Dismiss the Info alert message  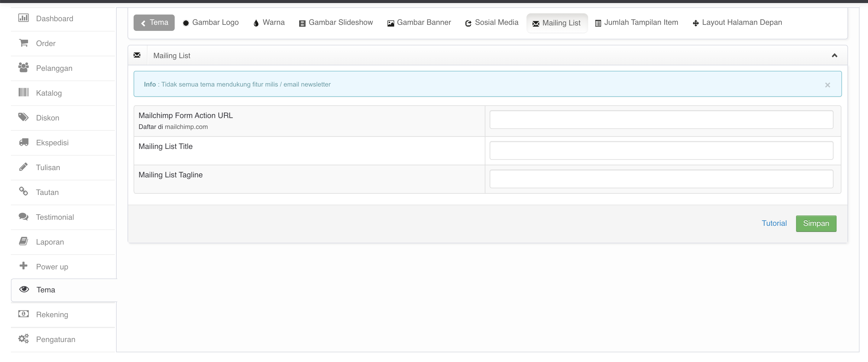click(x=827, y=85)
